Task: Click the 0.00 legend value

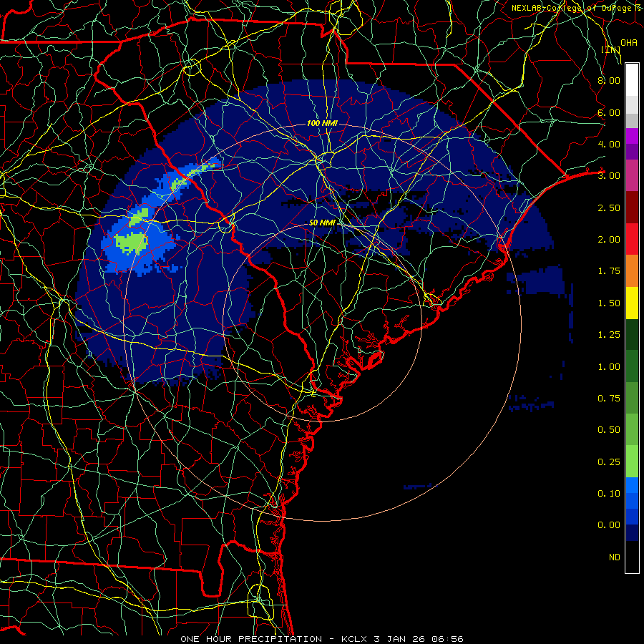Action: (609, 525)
